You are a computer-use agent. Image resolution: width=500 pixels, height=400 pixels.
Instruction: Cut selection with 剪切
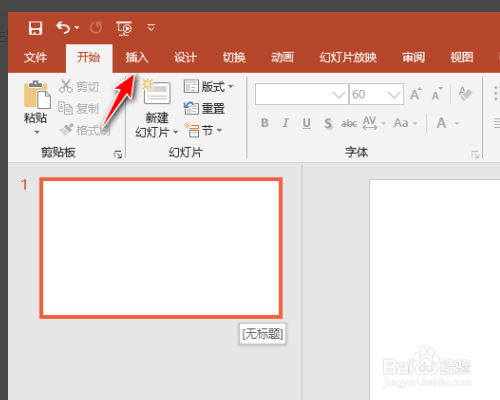coord(79,86)
